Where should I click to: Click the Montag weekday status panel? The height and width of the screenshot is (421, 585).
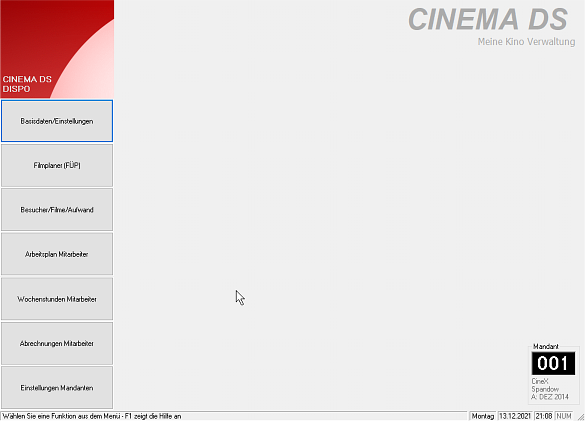point(482,416)
